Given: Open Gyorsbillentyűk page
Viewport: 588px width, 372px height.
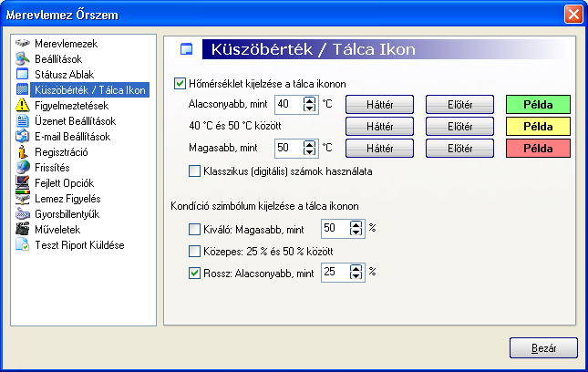Looking at the screenshot, I should (67, 214).
